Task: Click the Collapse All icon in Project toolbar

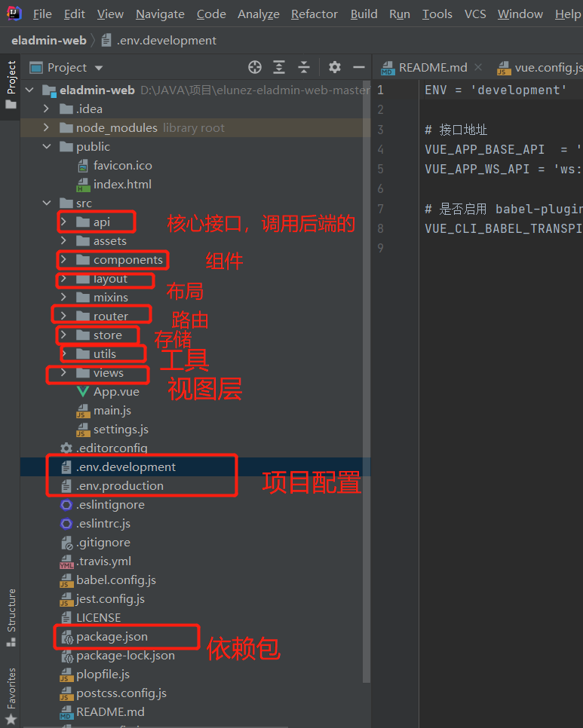Action: 304,67
